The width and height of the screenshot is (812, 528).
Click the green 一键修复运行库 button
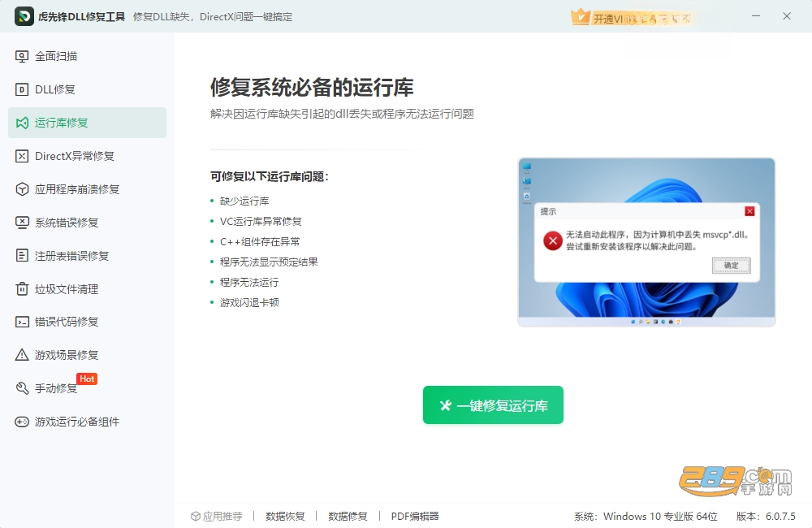tap(493, 405)
